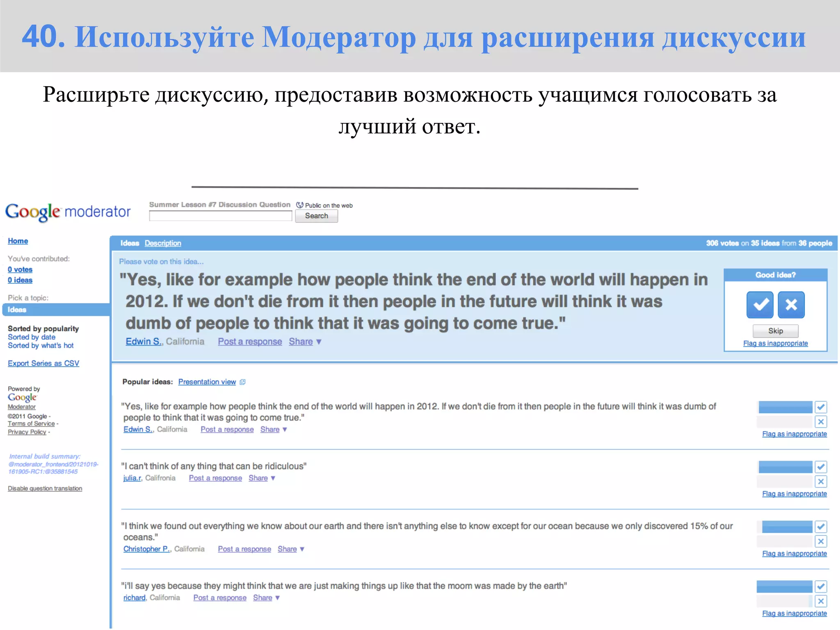Click '306 votes on 35 ideas' summary
The width and height of the screenshot is (840, 630).
click(769, 243)
